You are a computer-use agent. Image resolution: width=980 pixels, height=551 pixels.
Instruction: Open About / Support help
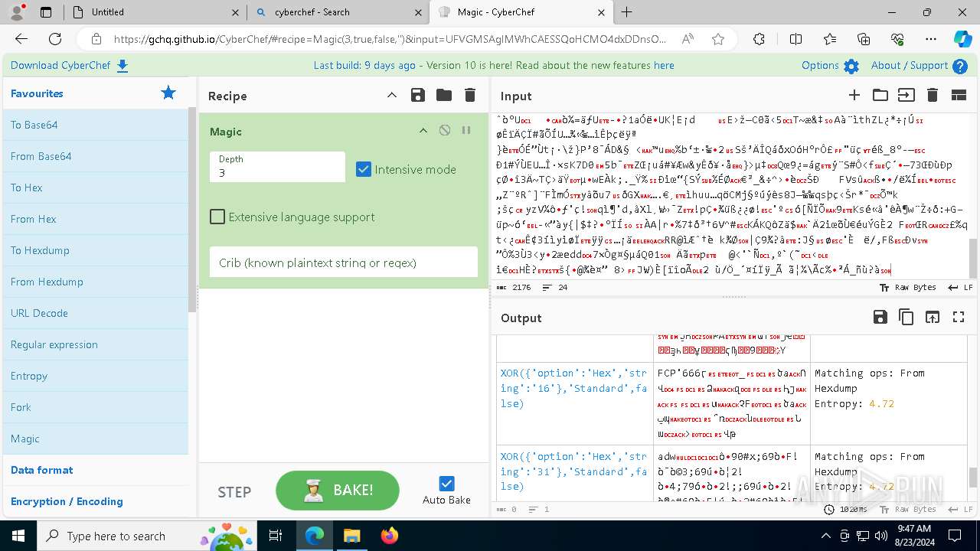[x=919, y=66]
